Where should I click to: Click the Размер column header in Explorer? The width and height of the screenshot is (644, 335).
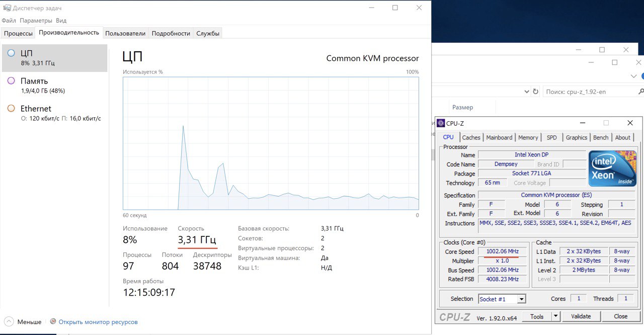tap(462, 107)
